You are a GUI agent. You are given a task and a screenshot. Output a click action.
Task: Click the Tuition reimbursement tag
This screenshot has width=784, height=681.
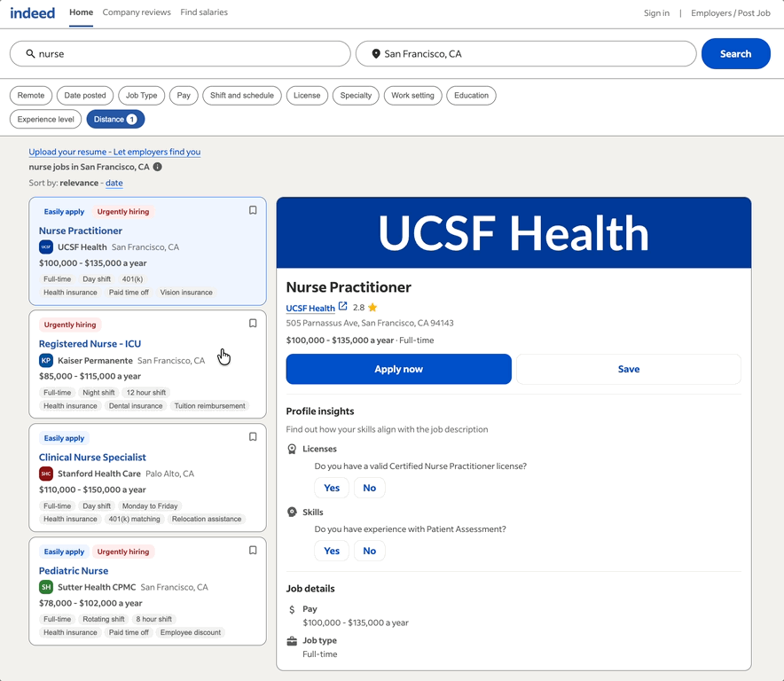(209, 406)
